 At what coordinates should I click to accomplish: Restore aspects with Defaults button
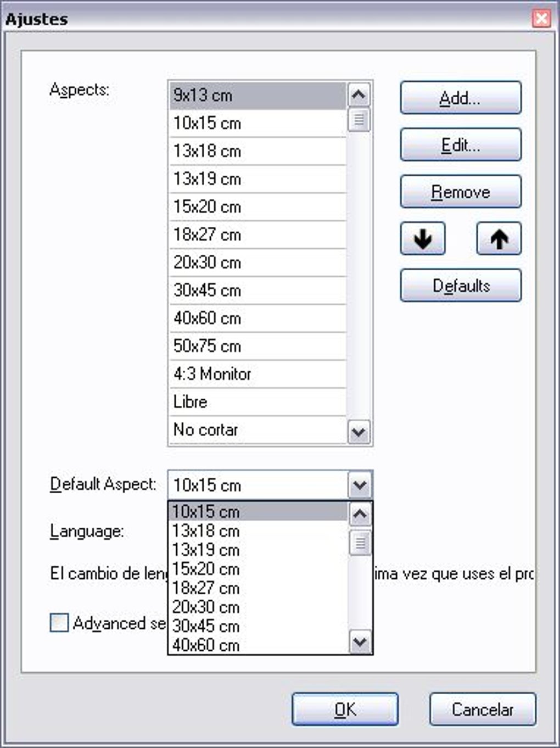pos(460,286)
